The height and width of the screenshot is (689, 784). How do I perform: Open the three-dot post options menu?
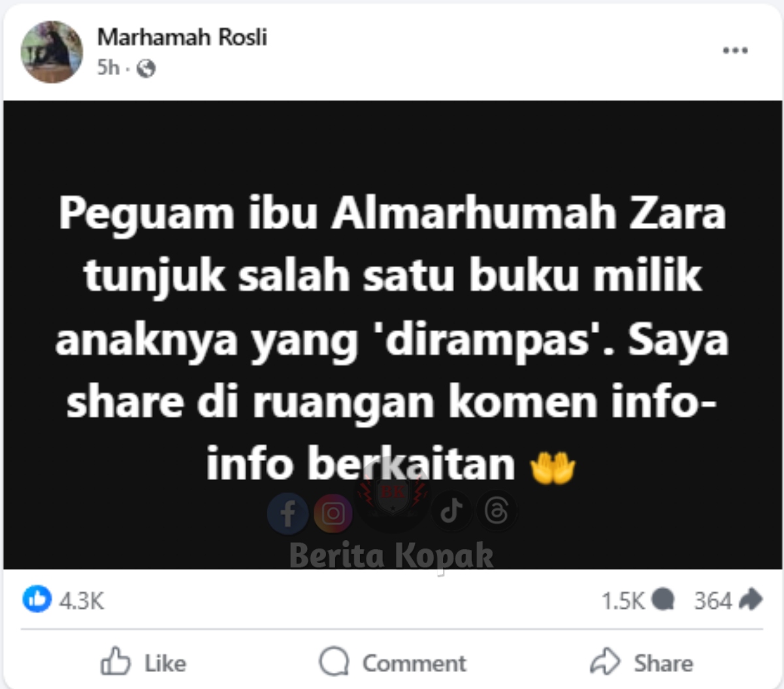coord(735,50)
